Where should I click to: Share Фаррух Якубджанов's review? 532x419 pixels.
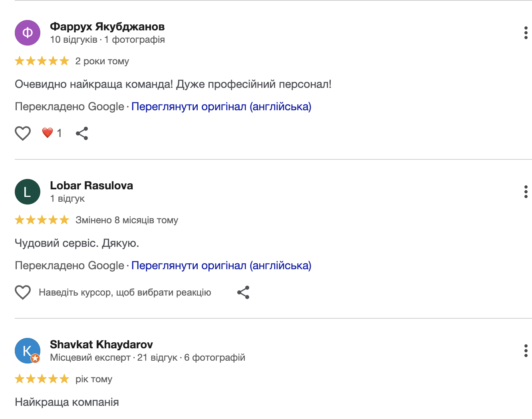tap(82, 133)
